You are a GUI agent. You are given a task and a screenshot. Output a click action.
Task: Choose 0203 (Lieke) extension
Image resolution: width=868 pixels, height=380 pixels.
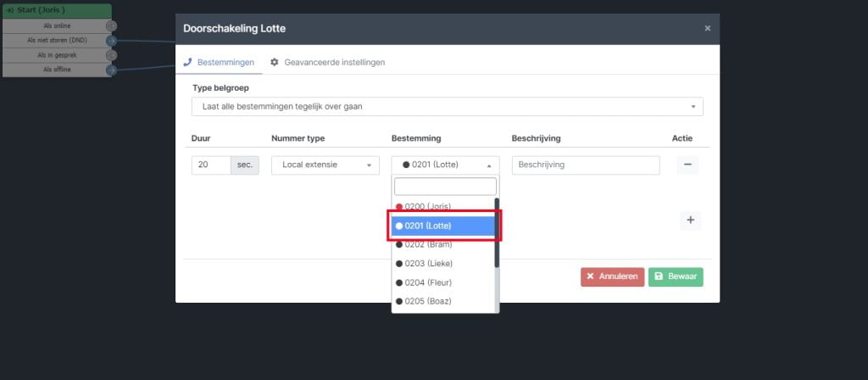442,263
